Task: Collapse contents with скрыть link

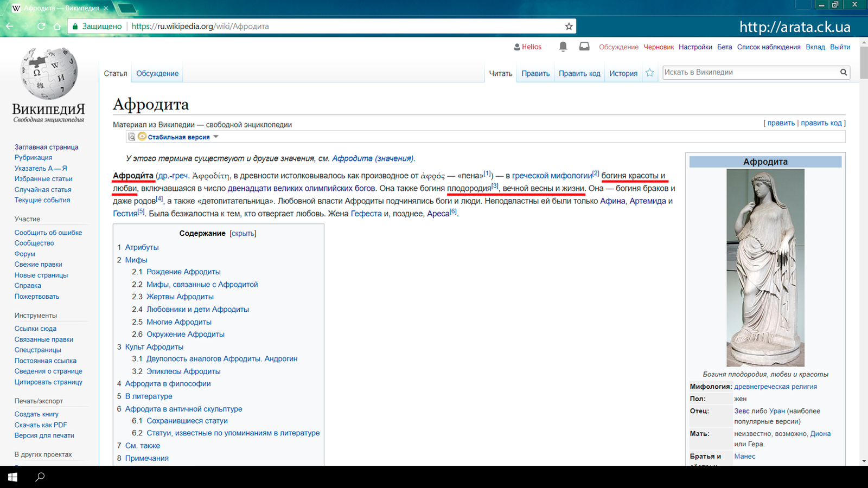Action: point(243,233)
